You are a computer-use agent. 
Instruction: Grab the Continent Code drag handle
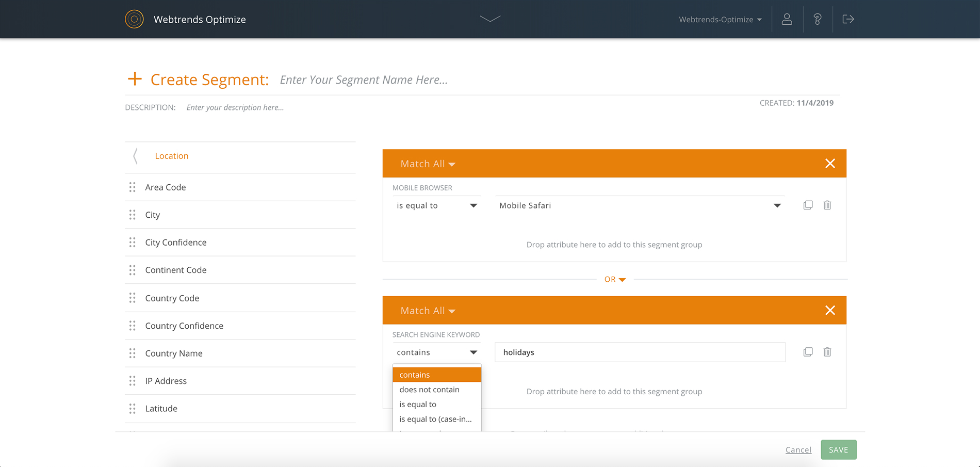point(133,270)
